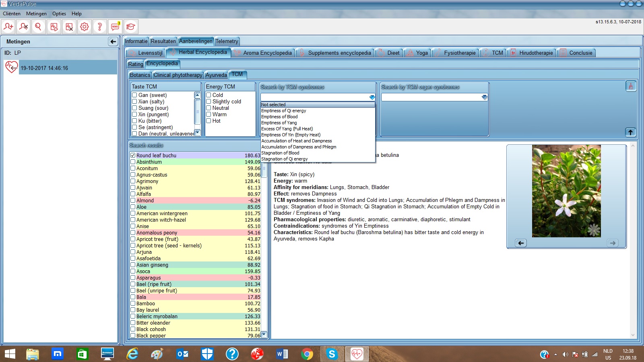This screenshot has width=644, height=362.
Task: Select Stagnation of Qi energy option
Action: [284, 159]
